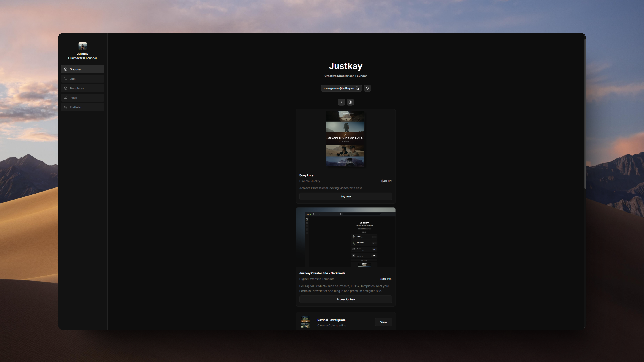
Task: Click Creative Director and Founder tagline
Action: click(x=345, y=76)
